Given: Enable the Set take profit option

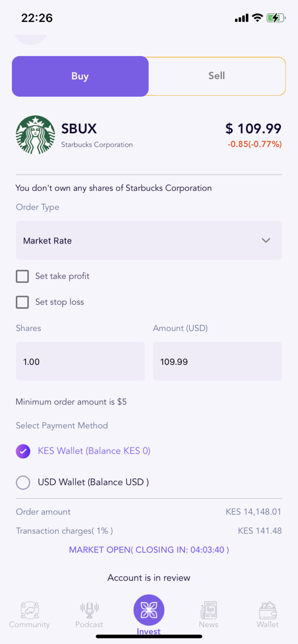Looking at the screenshot, I should pyautogui.click(x=22, y=276).
